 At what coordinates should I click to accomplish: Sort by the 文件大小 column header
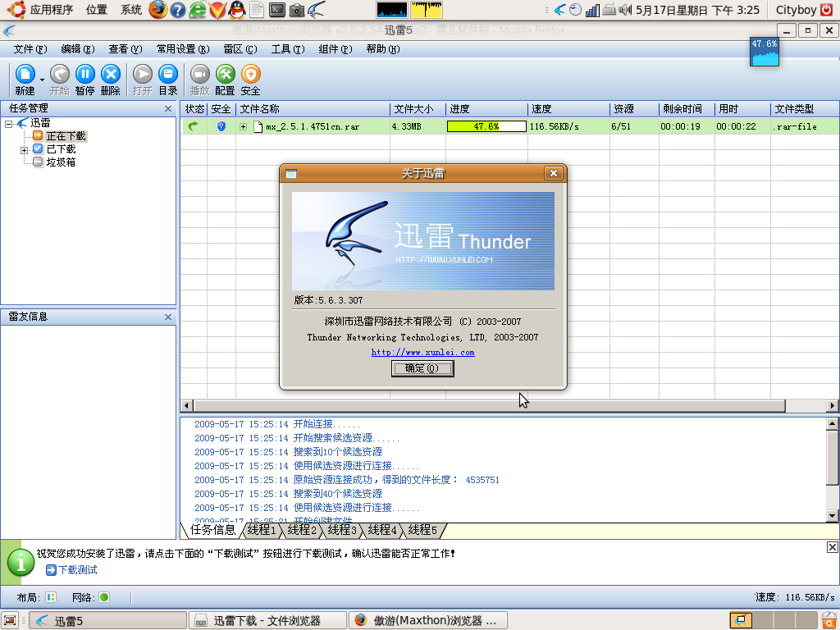[418, 109]
